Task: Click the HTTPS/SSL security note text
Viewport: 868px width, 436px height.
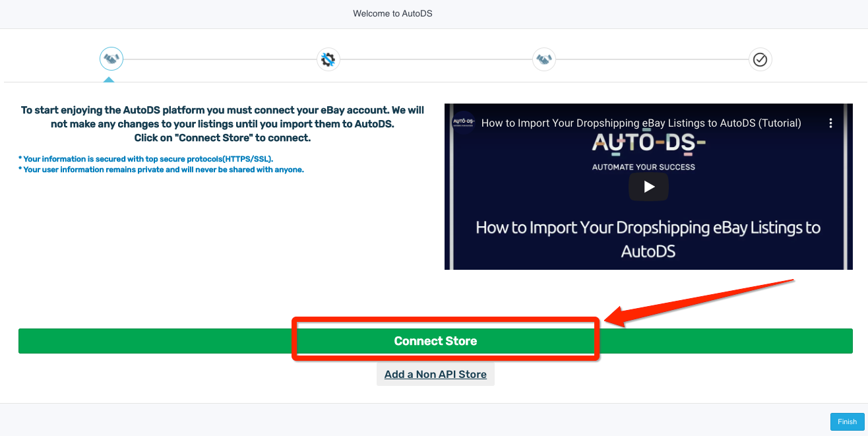Action: pyautogui.click(x=146, y=159)
